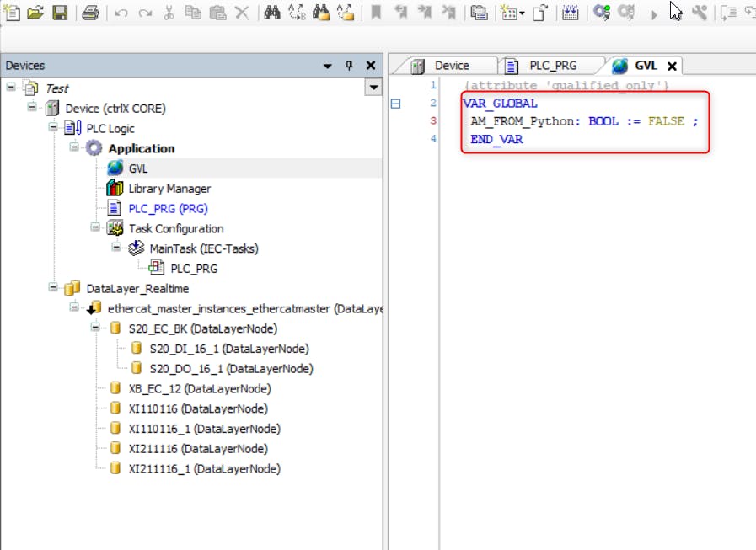
Task: Collapse the Test project node
Action: [x=11, y=88]
